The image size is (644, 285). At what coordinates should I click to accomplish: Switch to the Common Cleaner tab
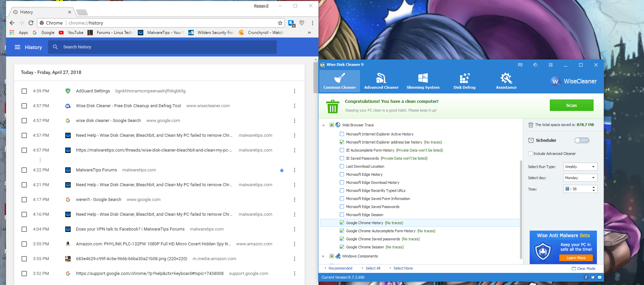point(339,81)
